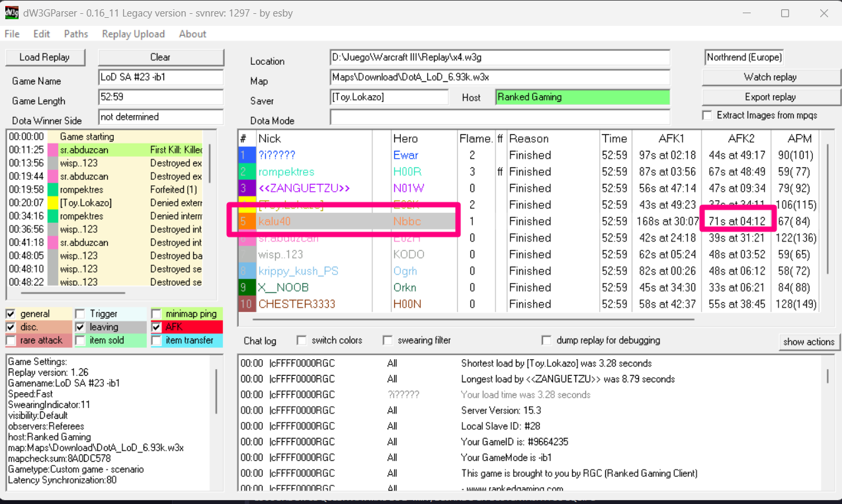Click the Northrend (Europe) field
This screenshot has height=504, width=842.
coord(744,58)
